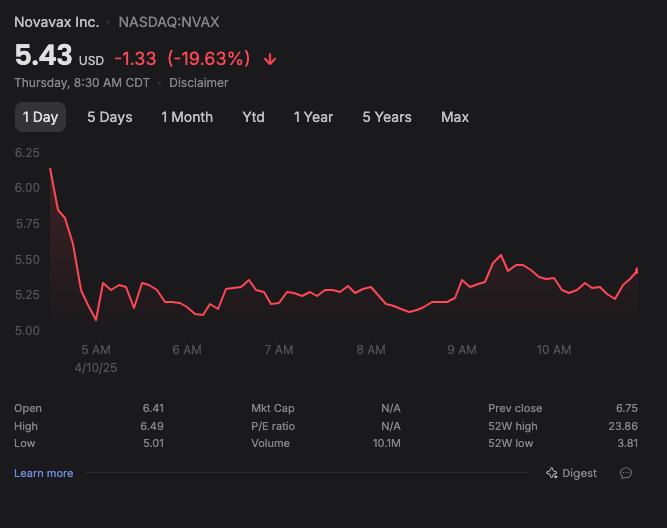Click the chart peak near 9:30 AM
Image resolution: width=667 pixels, height=528 pixels.
click(501, 255)
